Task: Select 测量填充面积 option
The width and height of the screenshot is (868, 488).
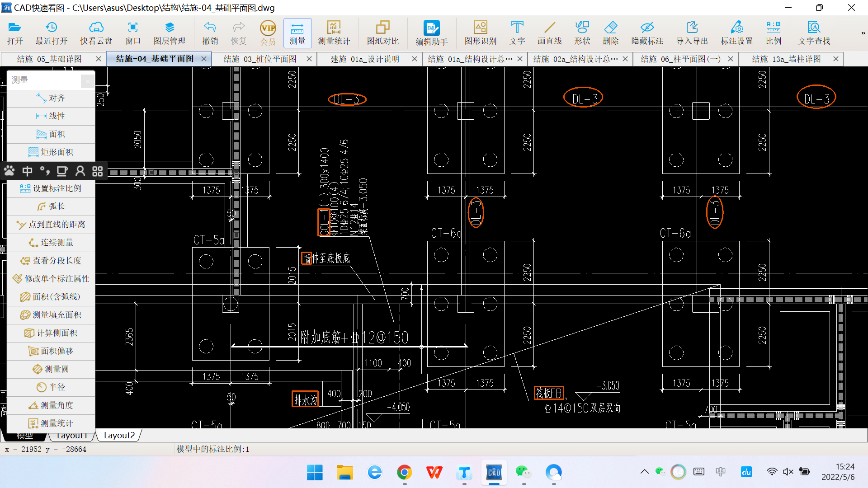Action: tap(51, 315)
